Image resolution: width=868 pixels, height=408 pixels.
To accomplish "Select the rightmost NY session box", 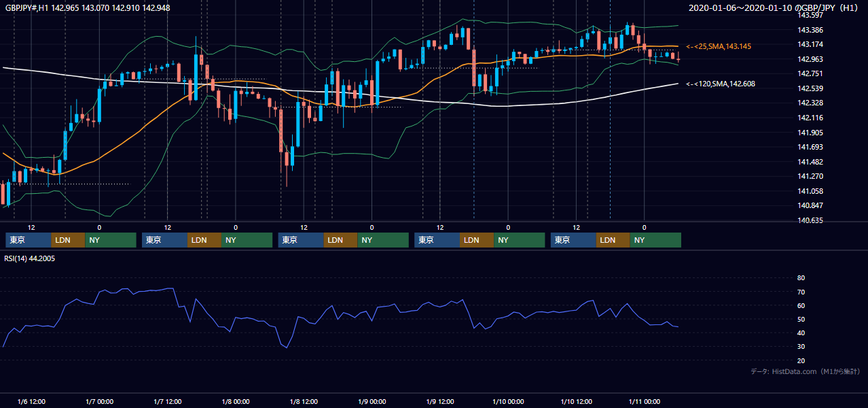I will pyautogui.click(x=655, y=240).
